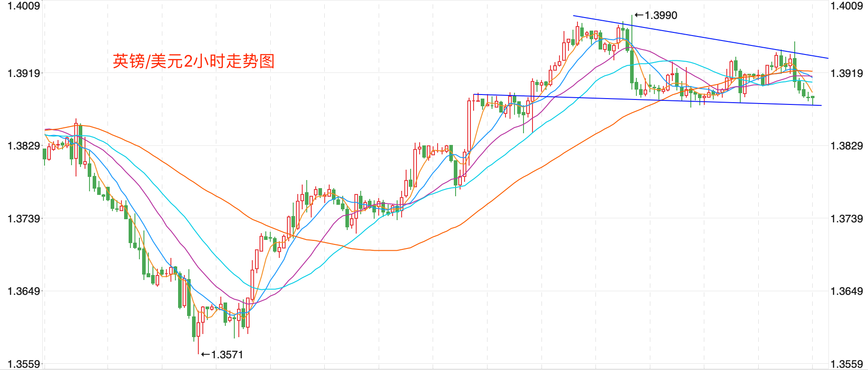Select the 1.3649 label on left axis
Screen dimensions: 868x370
pos(24,291)
